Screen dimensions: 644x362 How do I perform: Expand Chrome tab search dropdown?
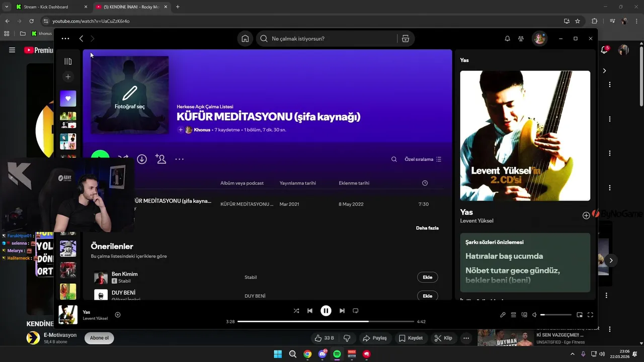pos(6,7)
